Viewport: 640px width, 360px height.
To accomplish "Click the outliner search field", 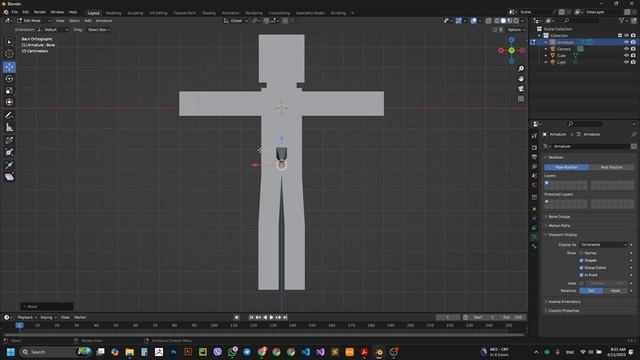I will (582, 20).
